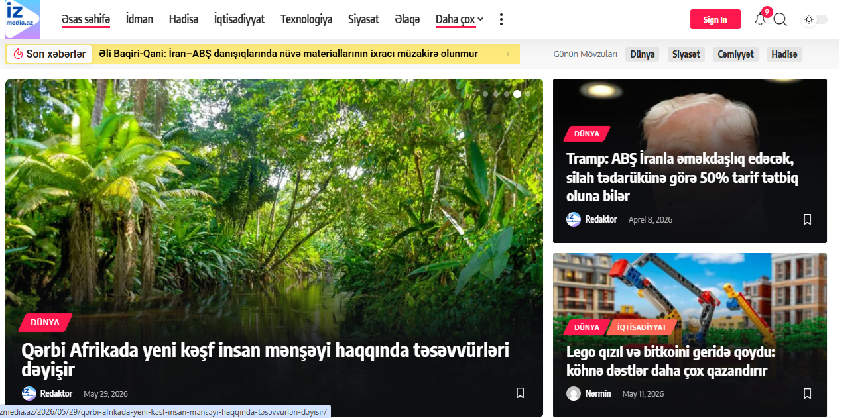868x418 pixels.
Task: Open the Əlaqə menu item
Action: click(x=407, y=19)
